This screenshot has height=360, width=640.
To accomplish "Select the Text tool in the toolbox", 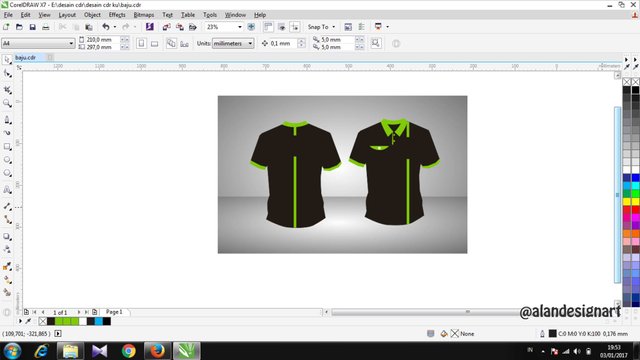I will (x=7, y=189).
